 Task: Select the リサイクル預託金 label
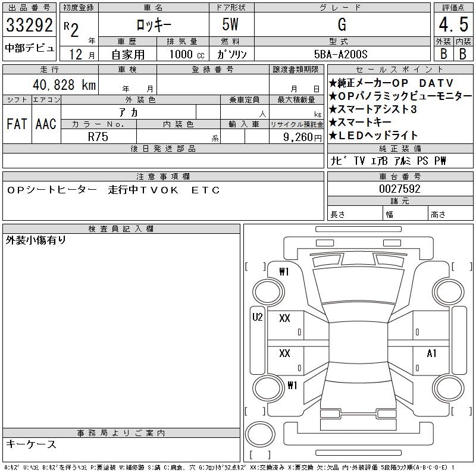point(296,124)
